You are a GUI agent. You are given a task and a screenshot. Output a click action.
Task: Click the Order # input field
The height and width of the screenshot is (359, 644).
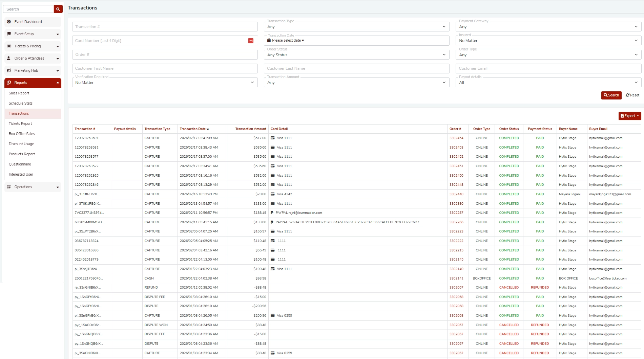[x=165, y=54]
